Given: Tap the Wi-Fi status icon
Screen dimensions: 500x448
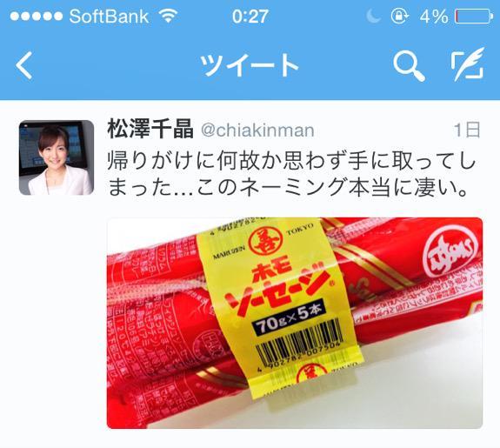Looking at the screenshot, I should (x=169, y=16).
